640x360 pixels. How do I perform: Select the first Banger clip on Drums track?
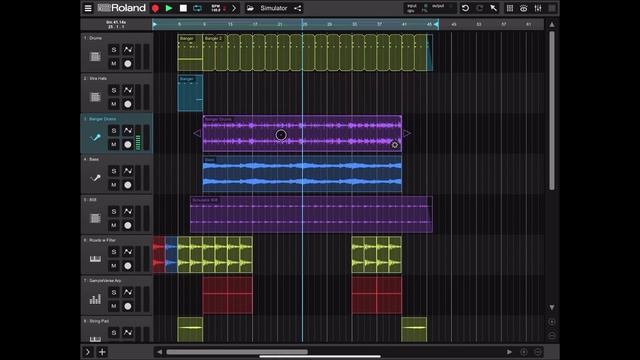point(190,53)
